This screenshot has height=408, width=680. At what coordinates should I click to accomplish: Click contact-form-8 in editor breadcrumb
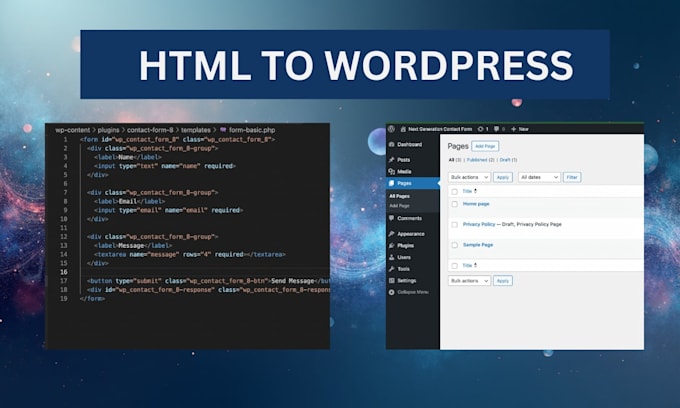150,130
